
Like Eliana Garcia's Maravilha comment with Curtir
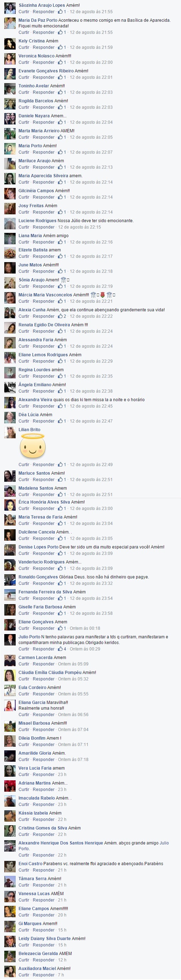(x=24, y=714)
